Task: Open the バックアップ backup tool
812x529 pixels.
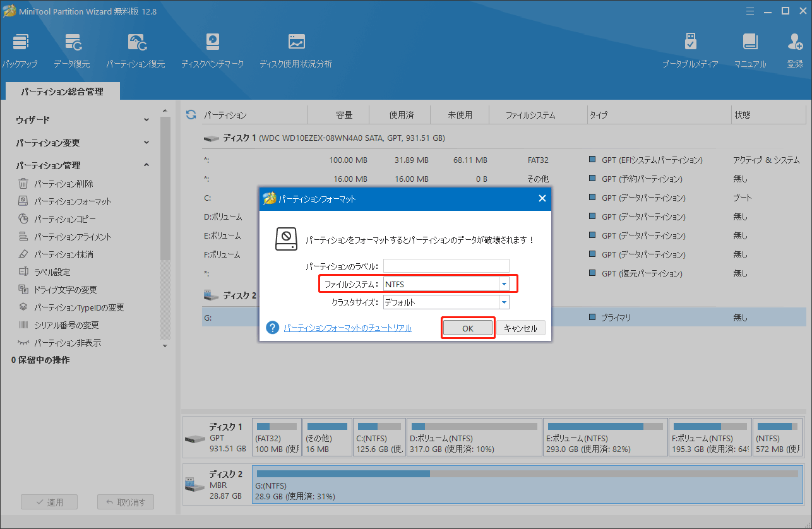Action: coord(20,51)
